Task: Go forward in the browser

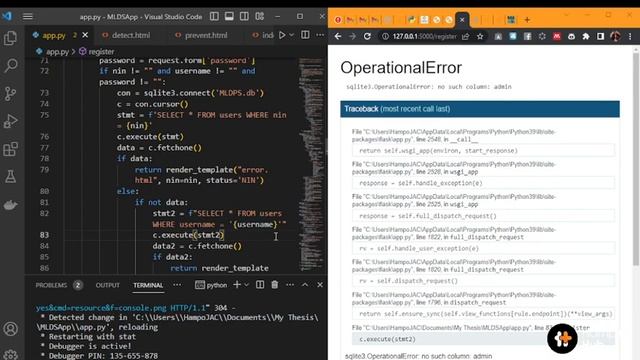Action: click(x=352, y=36)
